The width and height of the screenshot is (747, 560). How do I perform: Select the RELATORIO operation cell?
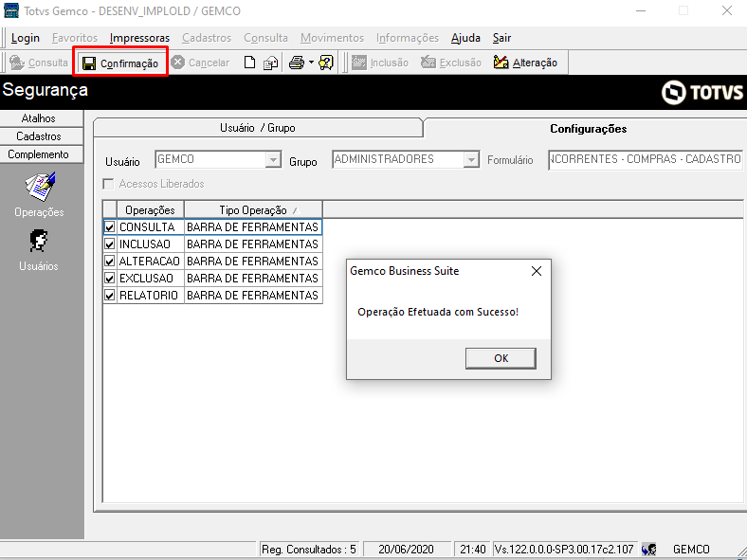(150, 296)
